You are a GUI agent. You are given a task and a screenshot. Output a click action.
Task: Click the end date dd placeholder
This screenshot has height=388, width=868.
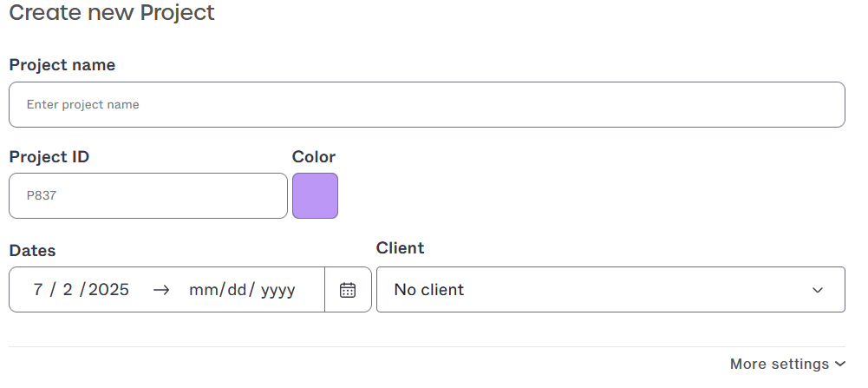point(236,290)
